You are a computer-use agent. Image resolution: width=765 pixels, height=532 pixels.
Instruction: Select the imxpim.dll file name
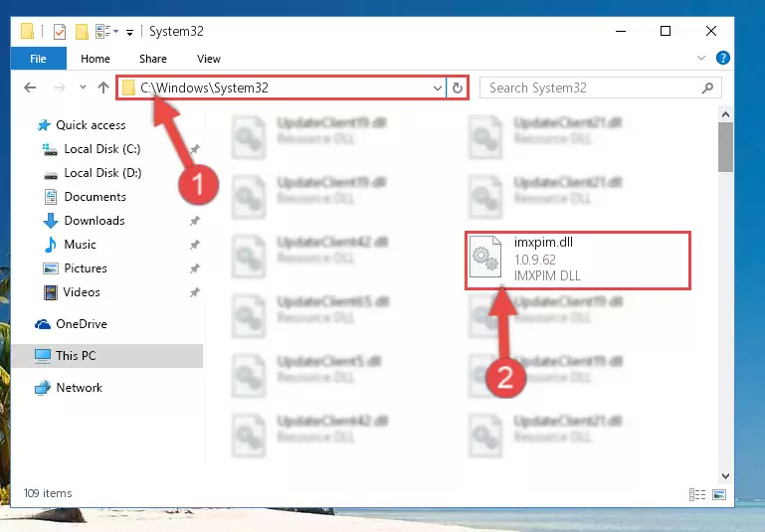click(543, 243)
